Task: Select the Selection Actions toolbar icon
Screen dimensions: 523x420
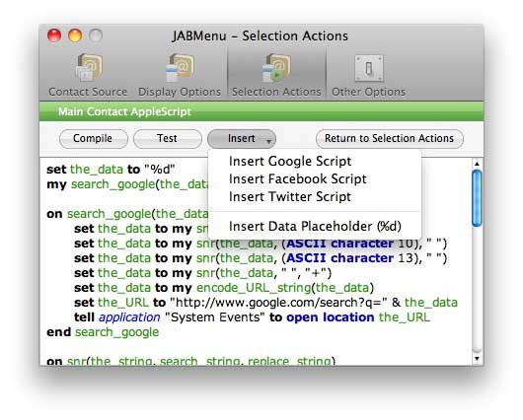Action: (x=276, y=75)
